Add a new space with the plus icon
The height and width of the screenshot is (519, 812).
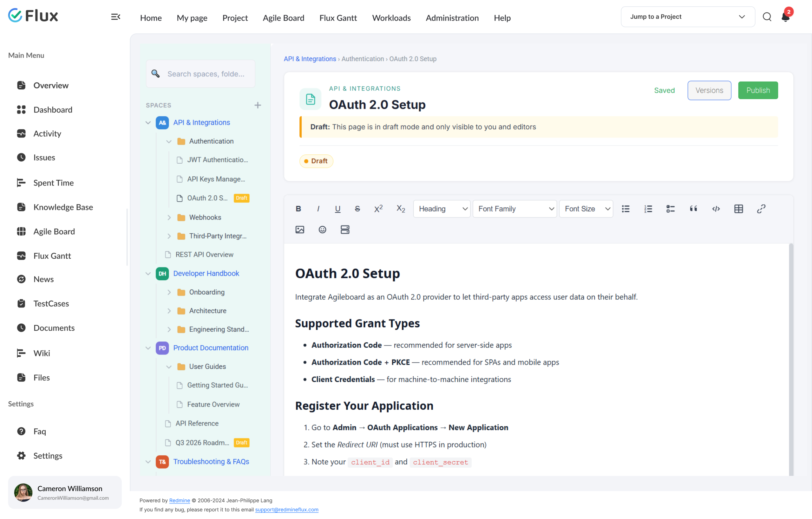point(258,105)
